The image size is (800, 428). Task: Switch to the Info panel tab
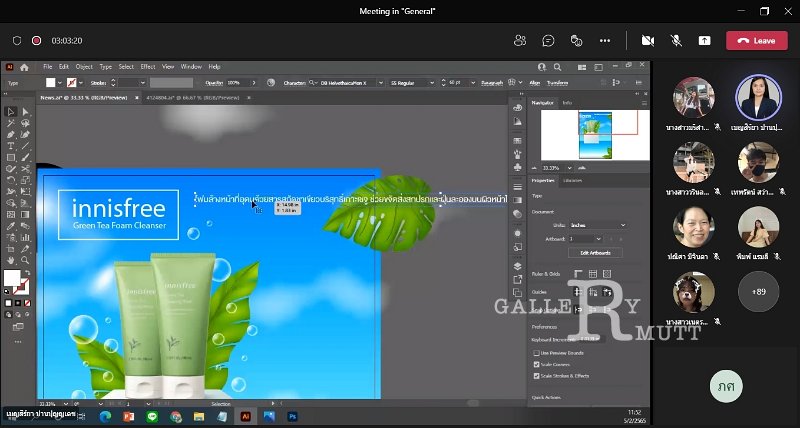click(567, 103)
